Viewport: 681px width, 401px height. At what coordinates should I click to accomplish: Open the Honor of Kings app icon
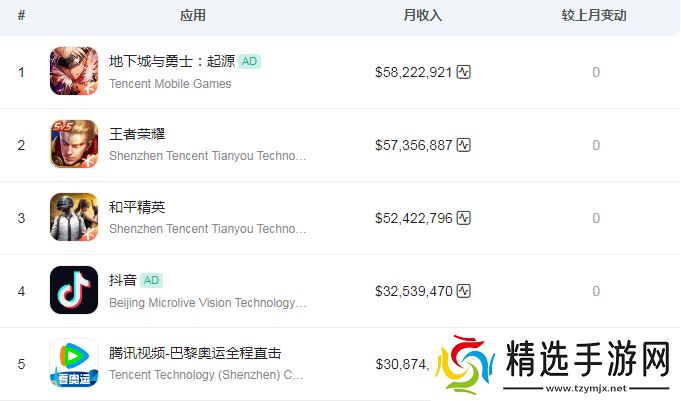click(x=73, y=145)
